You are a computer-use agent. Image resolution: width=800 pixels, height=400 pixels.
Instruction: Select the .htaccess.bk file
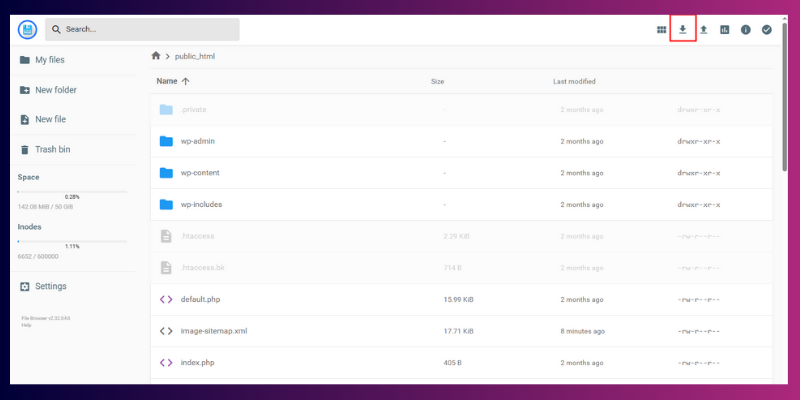tap(461, 268)
